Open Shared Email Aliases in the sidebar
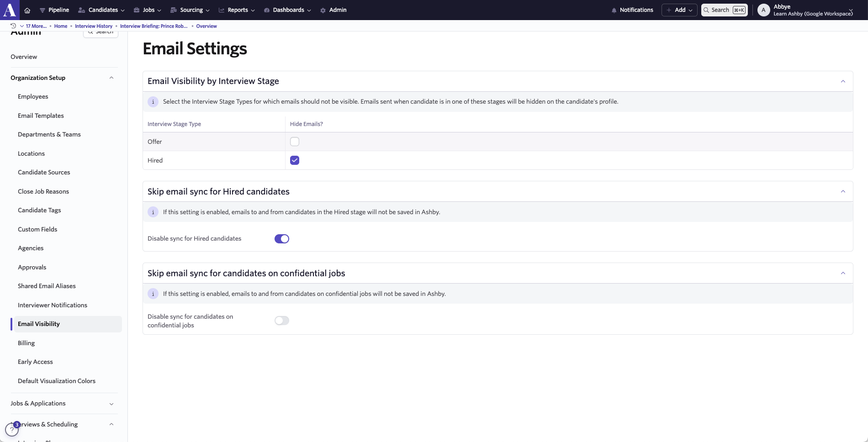Image resolution: width=868 pixels, height=442 pixels. (x=47, y=286)
